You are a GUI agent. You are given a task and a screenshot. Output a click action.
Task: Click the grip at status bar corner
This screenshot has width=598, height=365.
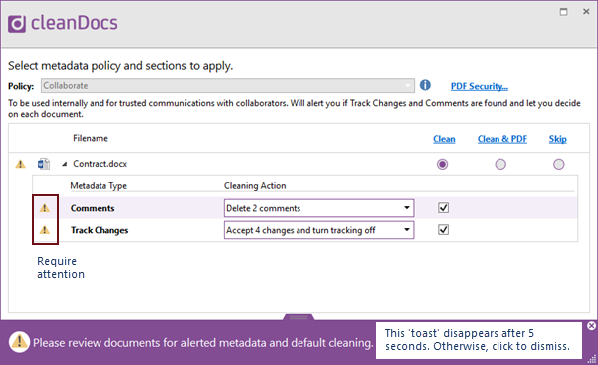click(592, 359)
